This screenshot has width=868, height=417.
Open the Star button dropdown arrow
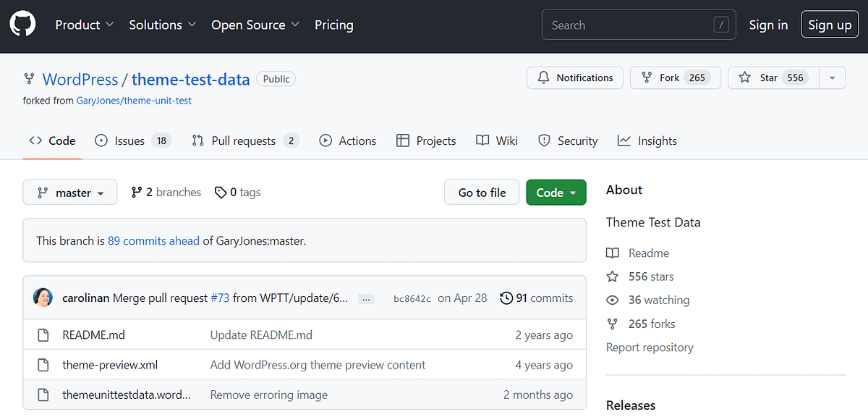pos(832,77)
